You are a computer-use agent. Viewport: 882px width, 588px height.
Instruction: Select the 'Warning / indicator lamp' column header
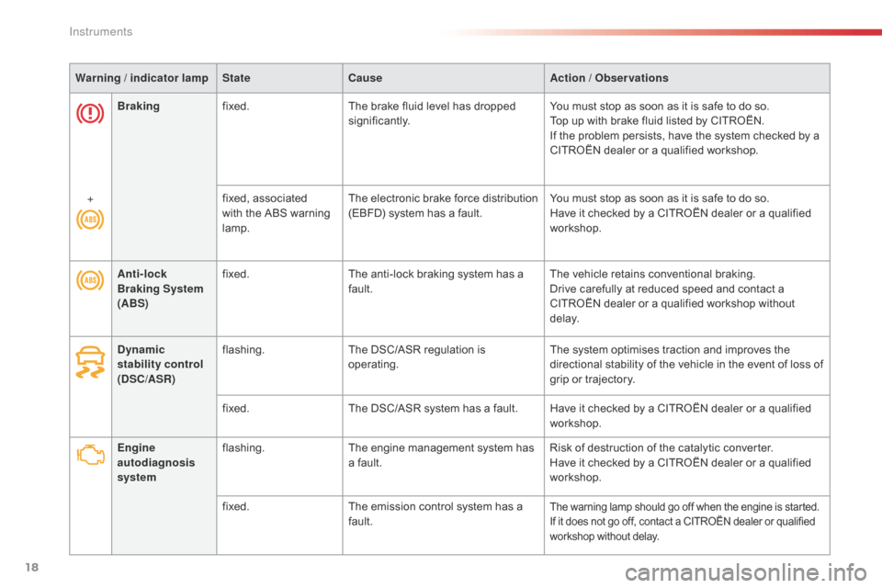141,78
